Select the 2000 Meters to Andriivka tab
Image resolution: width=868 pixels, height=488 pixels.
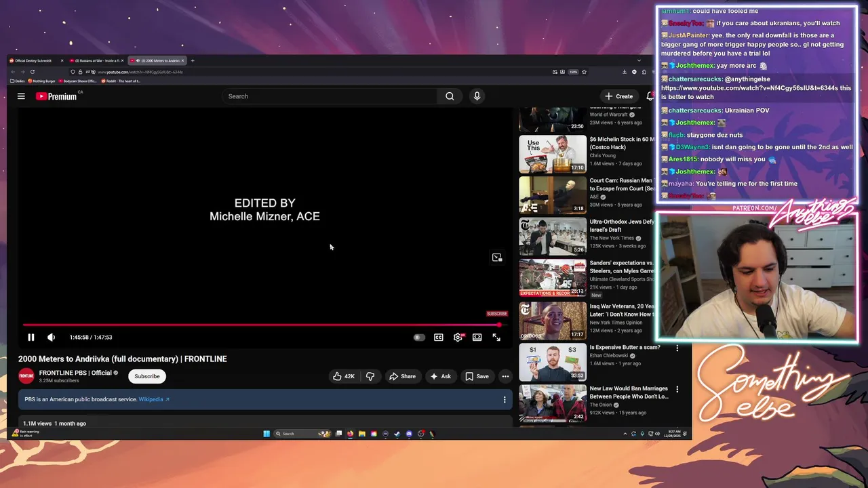[x=157, y=61]
